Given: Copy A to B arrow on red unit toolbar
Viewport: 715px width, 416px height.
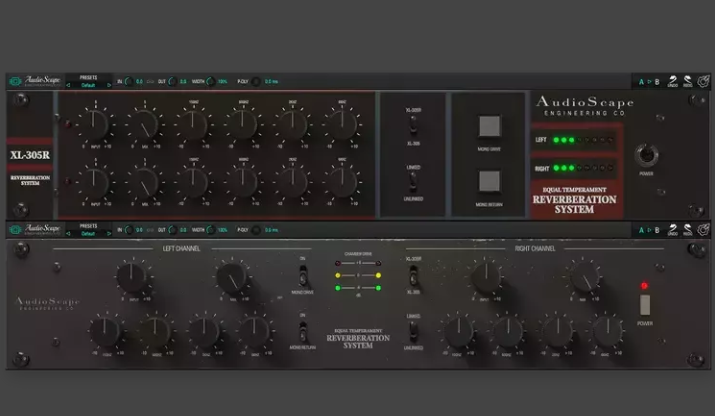Looking at the screenshot, I should [649, 82].
